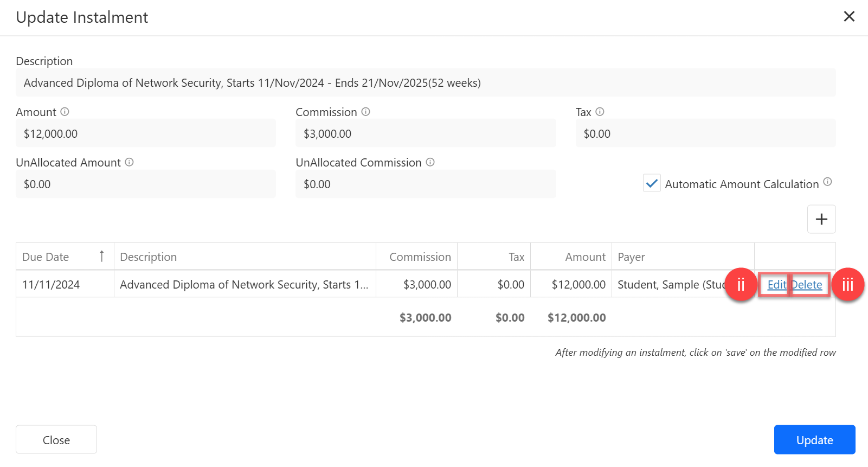
Task: Click the Close button
Action: click(56, 440)
